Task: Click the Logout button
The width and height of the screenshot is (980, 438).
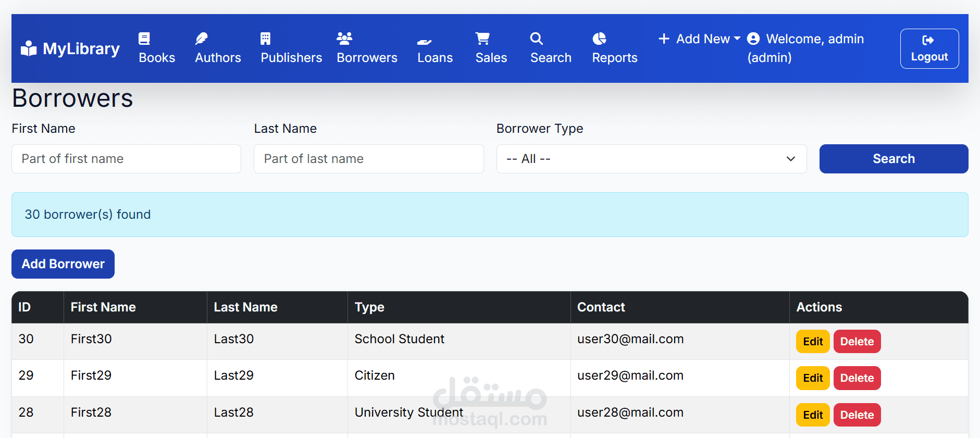Action: (929, 48)
